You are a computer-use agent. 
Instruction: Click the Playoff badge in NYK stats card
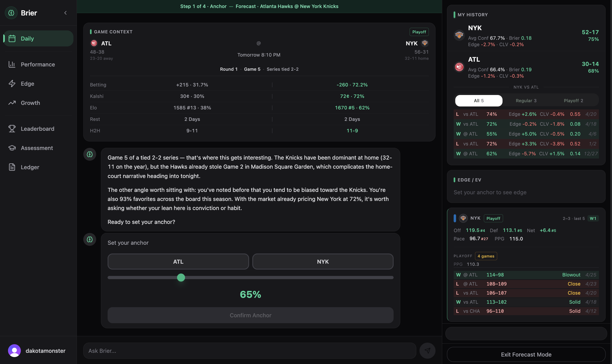pyautogui.click(x=493, y=218)
